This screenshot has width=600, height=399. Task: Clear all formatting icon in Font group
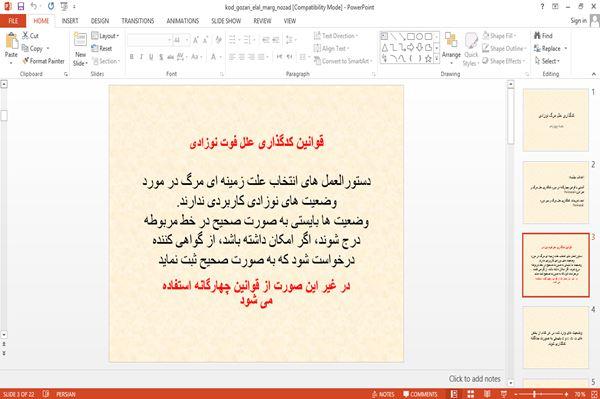coord(218,40)
